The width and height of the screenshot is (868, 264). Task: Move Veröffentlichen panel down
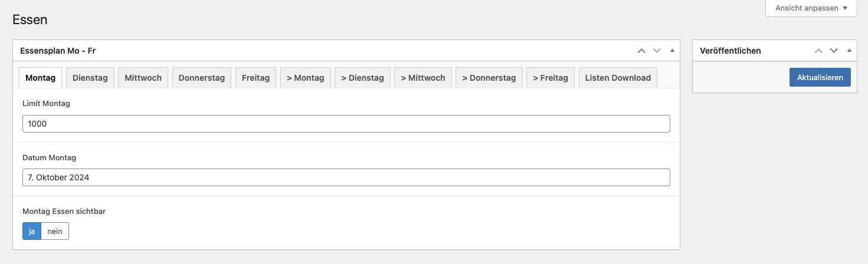click(834, 51)
